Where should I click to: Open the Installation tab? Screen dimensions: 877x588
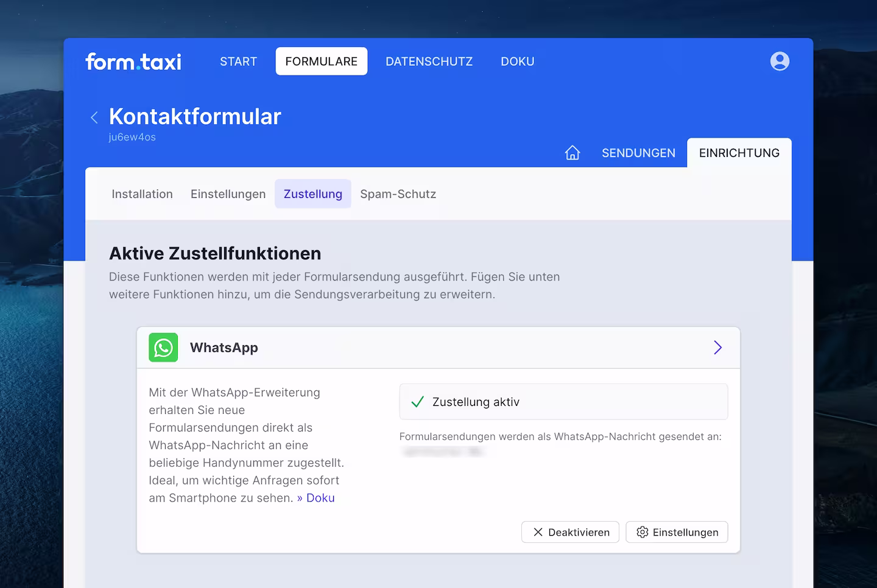tap(142, 194)
